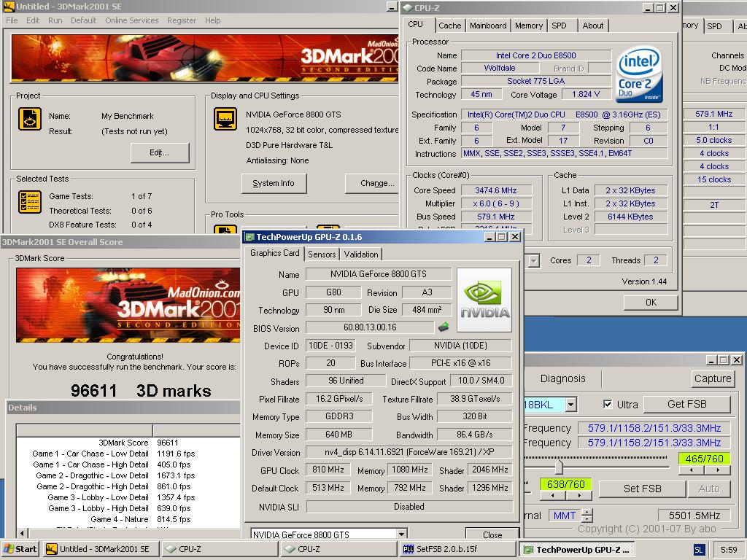Click the BIOS Version 60.80.13.00.16 field
The width and height of the screenshot is (747, 560).
pos(370,327)
